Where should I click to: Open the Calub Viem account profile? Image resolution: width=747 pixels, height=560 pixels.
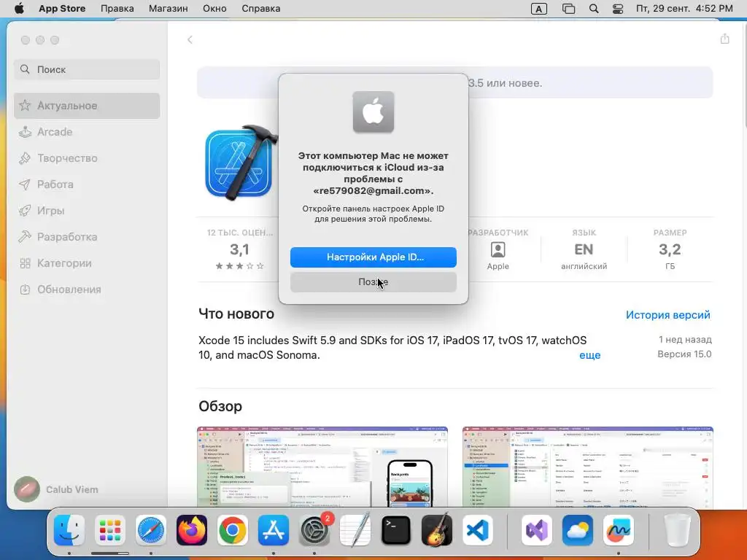56,489
